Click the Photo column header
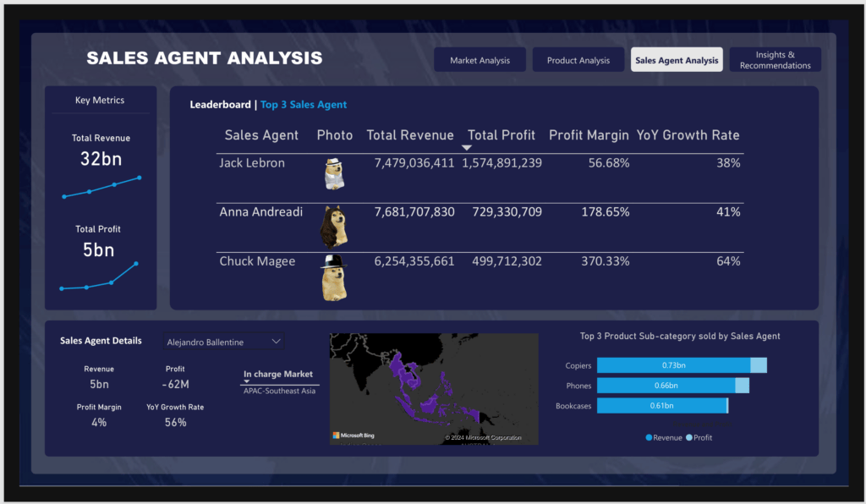This screenshot has width=866, height=504. (335, 135)
